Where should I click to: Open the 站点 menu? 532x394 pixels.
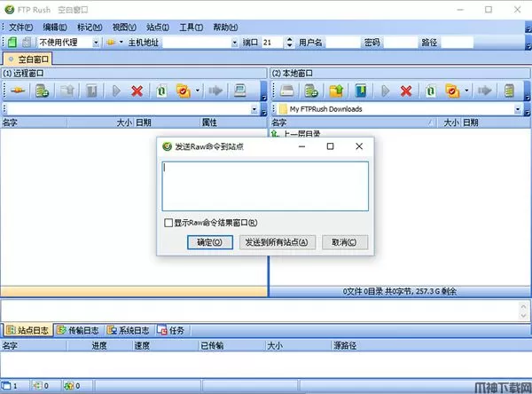158,28
